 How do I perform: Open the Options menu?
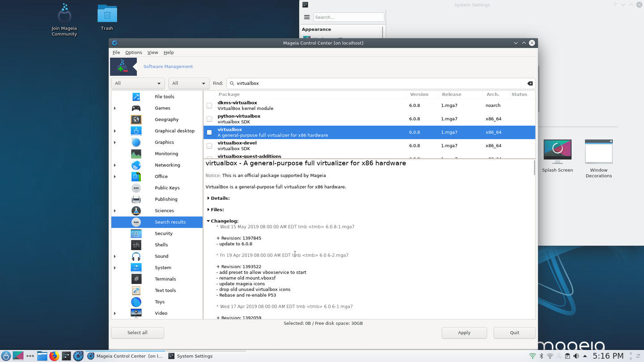[133, 52]
